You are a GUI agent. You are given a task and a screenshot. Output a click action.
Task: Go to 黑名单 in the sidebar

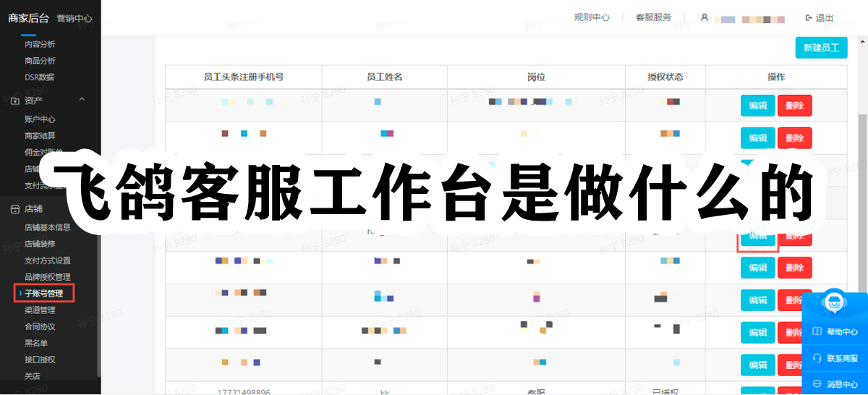coord(36,343)
